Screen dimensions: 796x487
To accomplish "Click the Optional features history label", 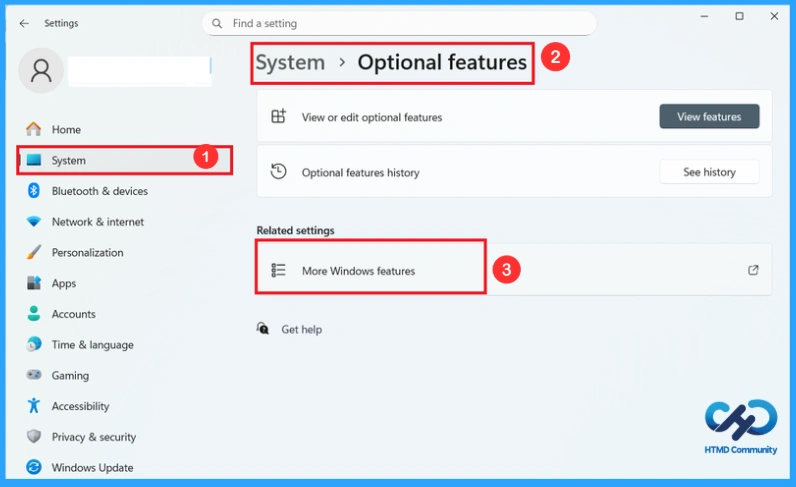I will tap(360, 173).
